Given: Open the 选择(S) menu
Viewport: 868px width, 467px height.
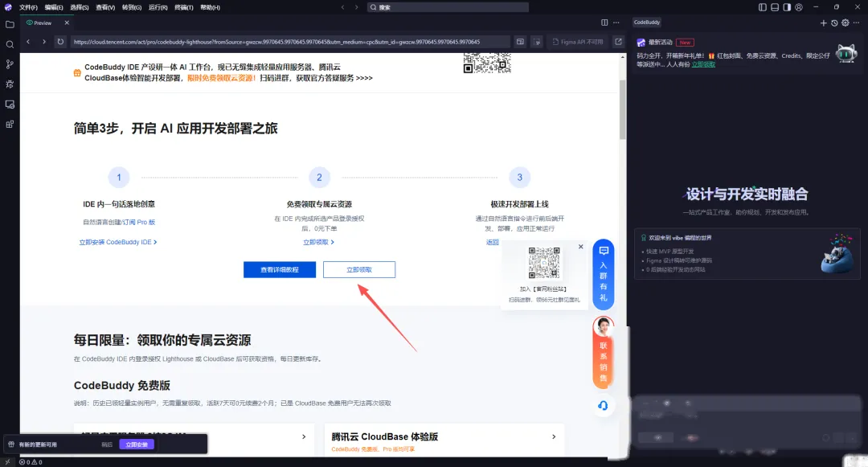Looking at the screenshot, I should [x=79, y=7].
